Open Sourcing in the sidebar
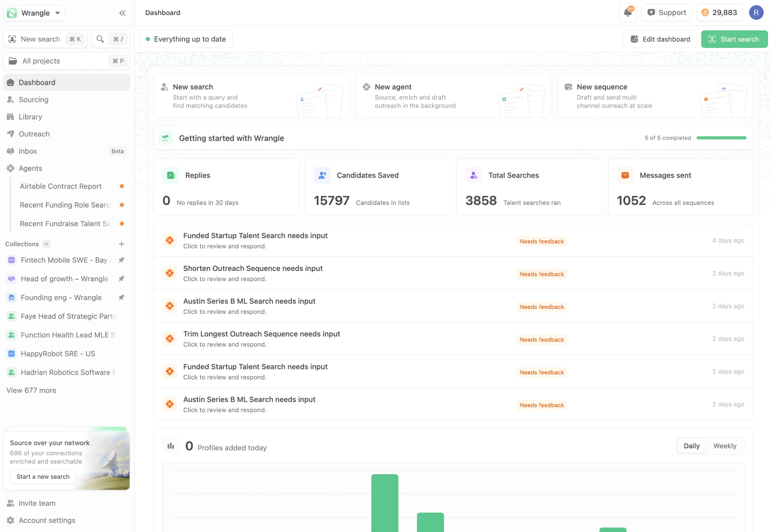The image size is (771, 532). click(x=66, y=99)
